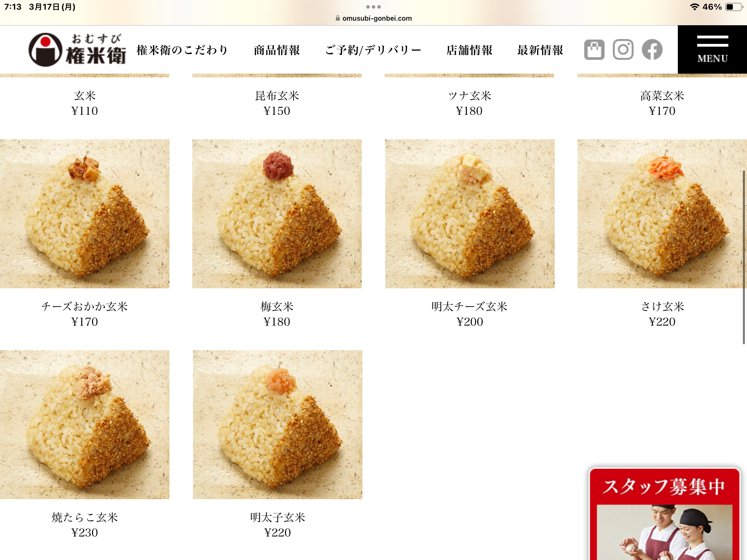
Task: Open 最新情報 navigation link
Action: click(540, 50)
